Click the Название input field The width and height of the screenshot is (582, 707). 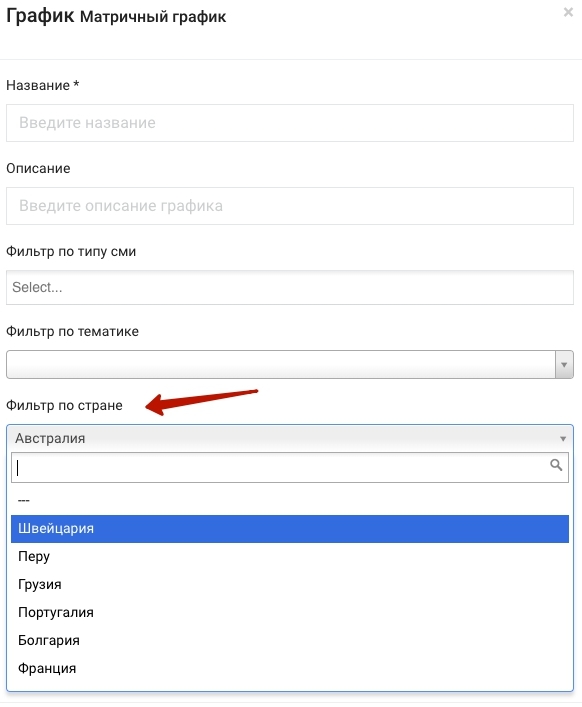click(290, 123)
